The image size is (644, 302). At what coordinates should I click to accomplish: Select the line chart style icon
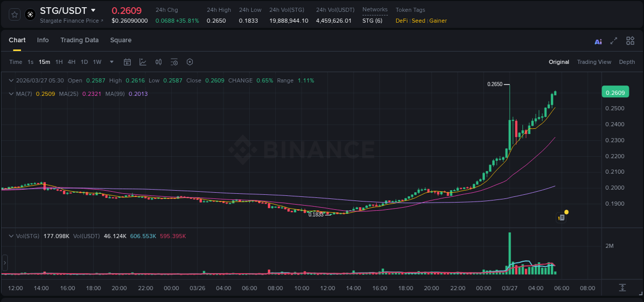143,62
